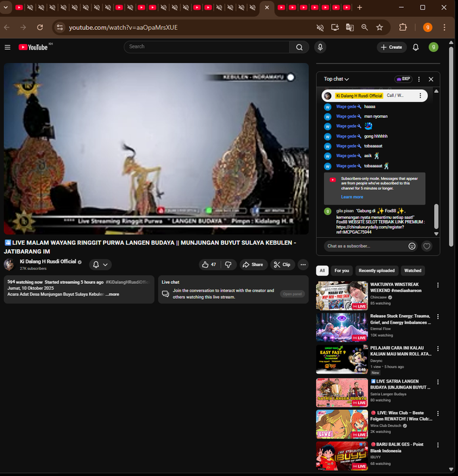Open the YouTube notifications bell
This screenshot has width=458, height=476.
click(416, 47)
